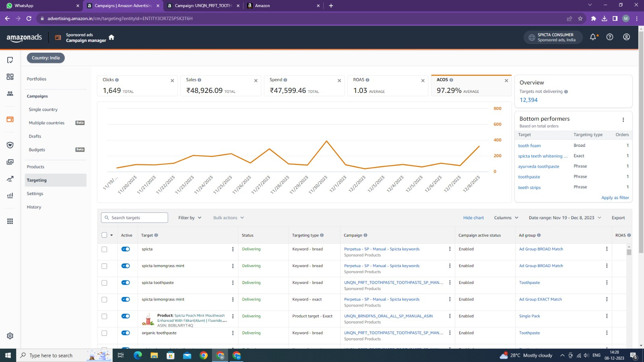The height and width of the screenshot is (362, 644).
Task: Open Budgets in the side menu
Action: coord(37,150)
